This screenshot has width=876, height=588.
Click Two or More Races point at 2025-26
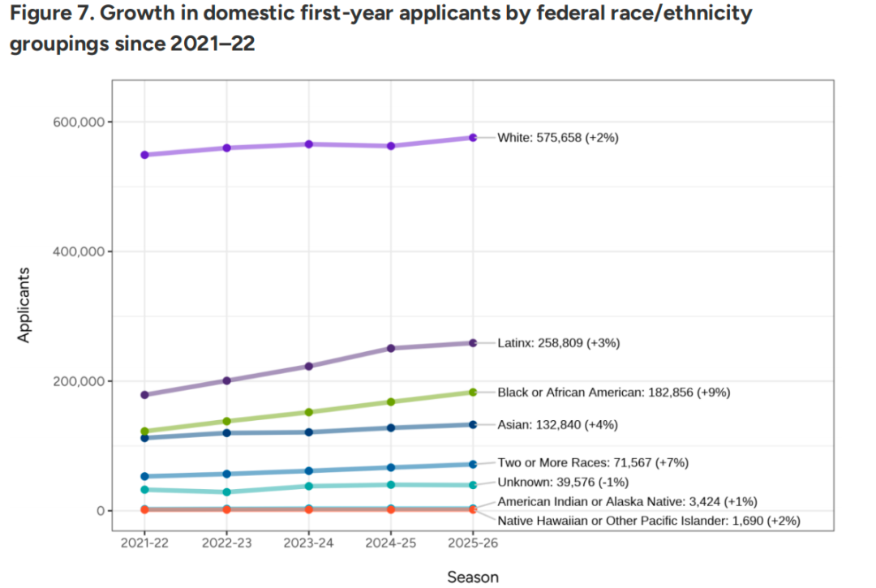coord(473,464)
